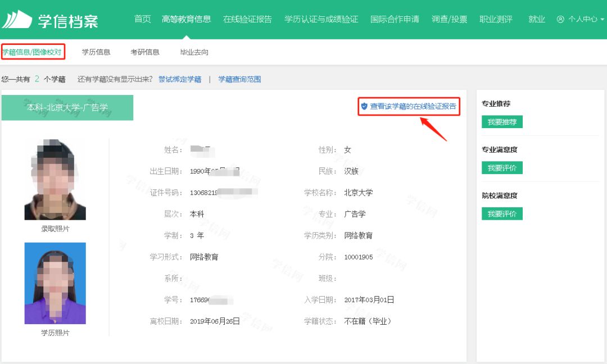Click 我要评价 under 院校满意度
The height and width of the screenshot is (364, 607).
click(x=502, y=213)
